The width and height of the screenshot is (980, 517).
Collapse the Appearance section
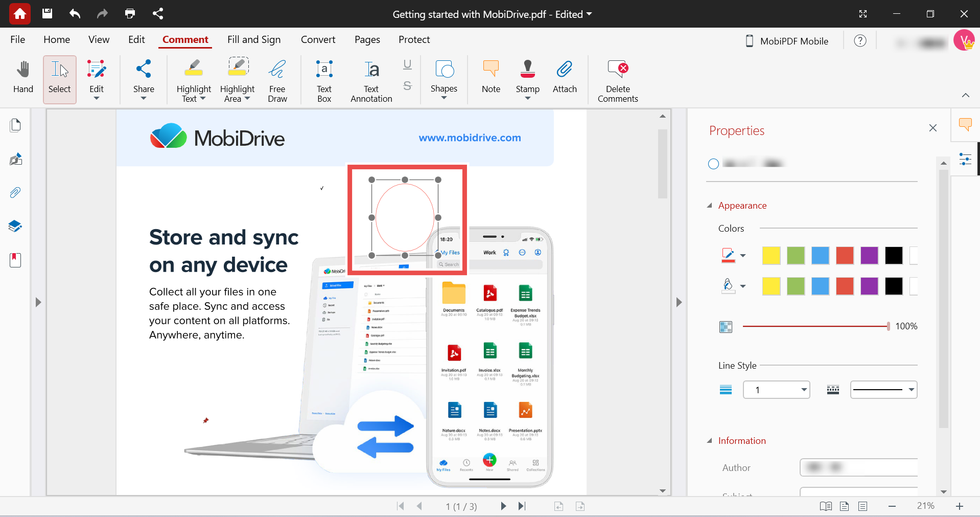pyautogui.click(x=710, y=205)
